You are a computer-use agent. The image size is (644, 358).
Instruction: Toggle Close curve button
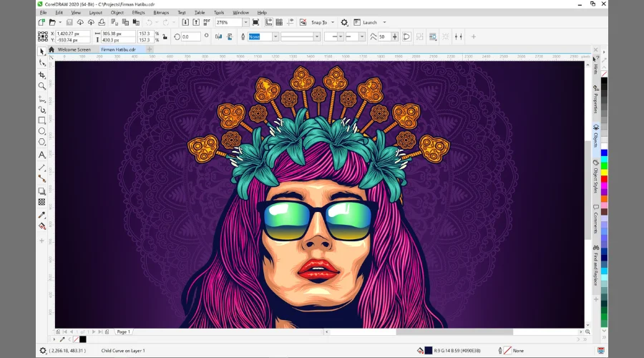tap(406, 37)
